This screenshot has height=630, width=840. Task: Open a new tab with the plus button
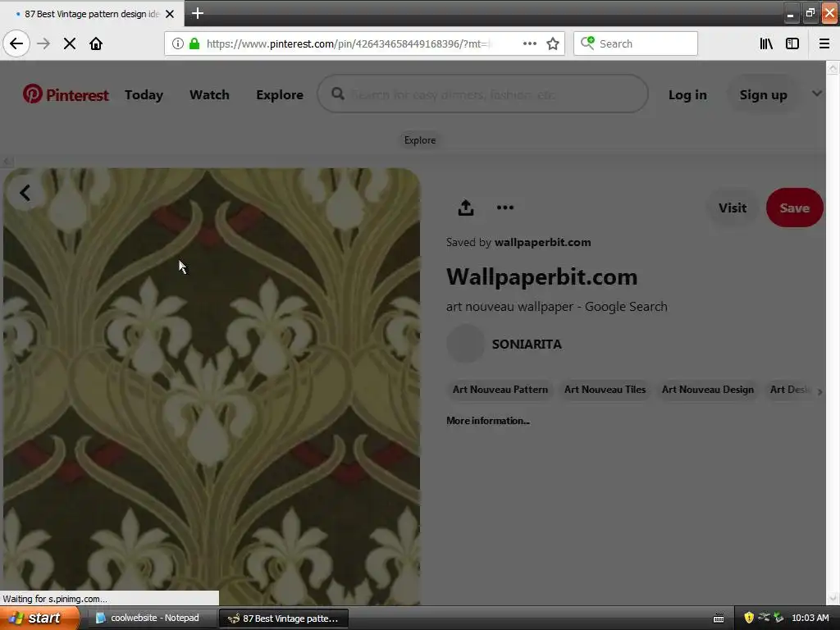pyautogui.click(x=197, y=13)
